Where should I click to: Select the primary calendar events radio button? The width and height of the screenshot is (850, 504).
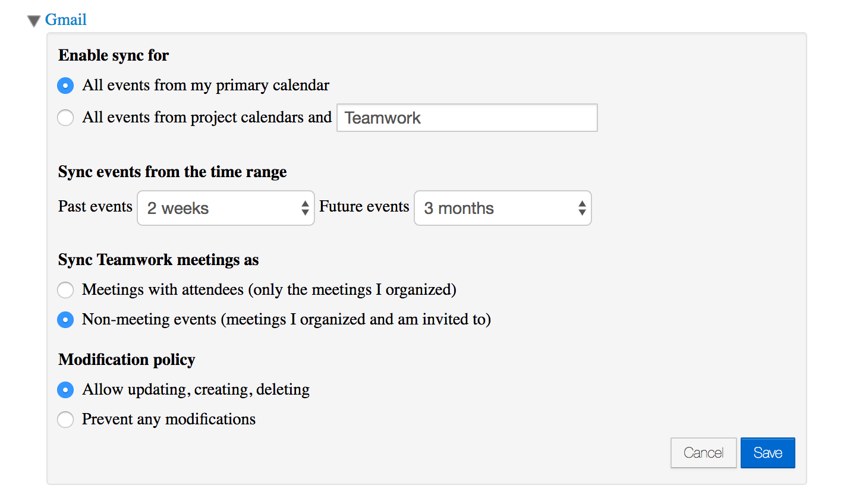(65, 86)
